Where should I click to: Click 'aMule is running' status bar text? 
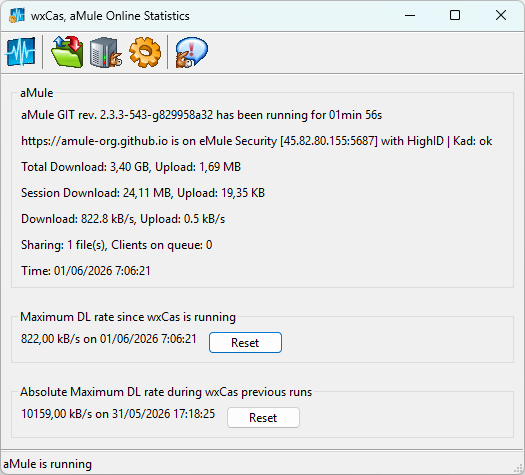pyautogui.click(x=48, y=464)
